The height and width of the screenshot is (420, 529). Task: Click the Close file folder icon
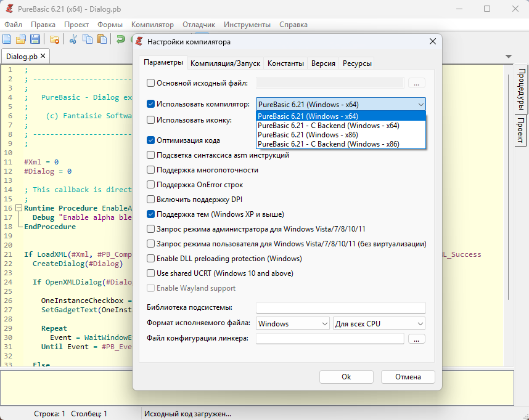pos(54,39)
